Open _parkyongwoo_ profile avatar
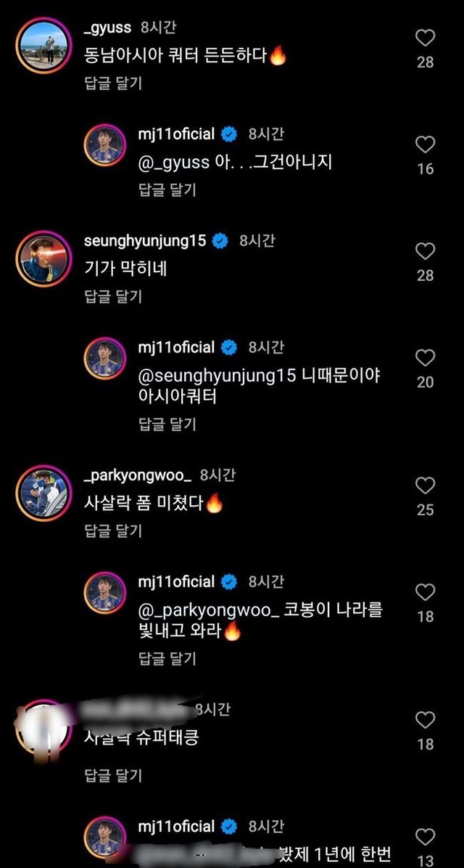 click(43, 494)
